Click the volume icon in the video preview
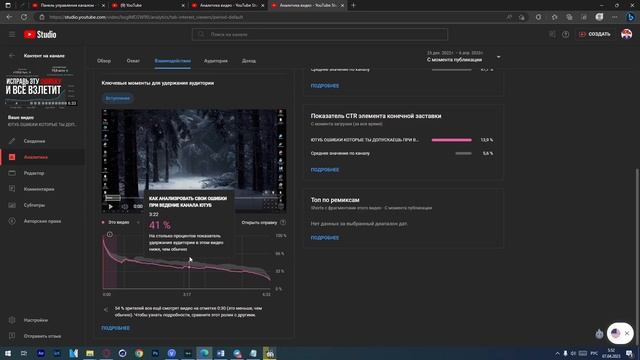Viewport: 640px width, 360px height. [124, 207]
